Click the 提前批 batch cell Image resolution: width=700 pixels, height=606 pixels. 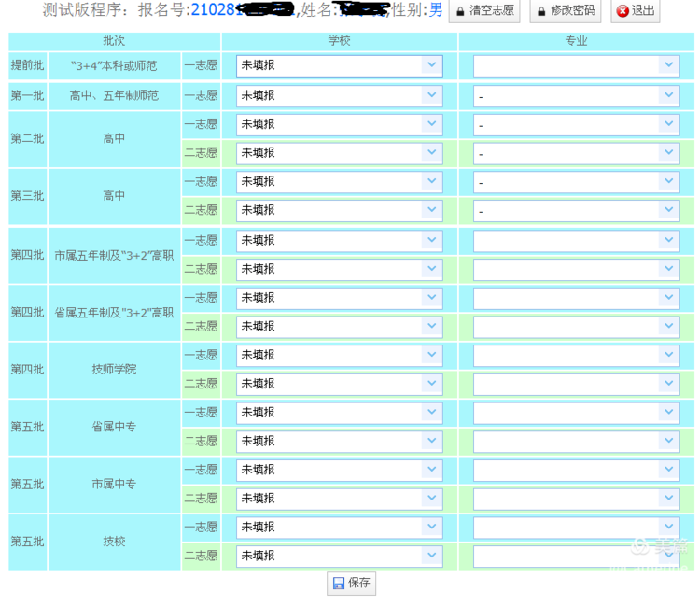click(28, 65)
